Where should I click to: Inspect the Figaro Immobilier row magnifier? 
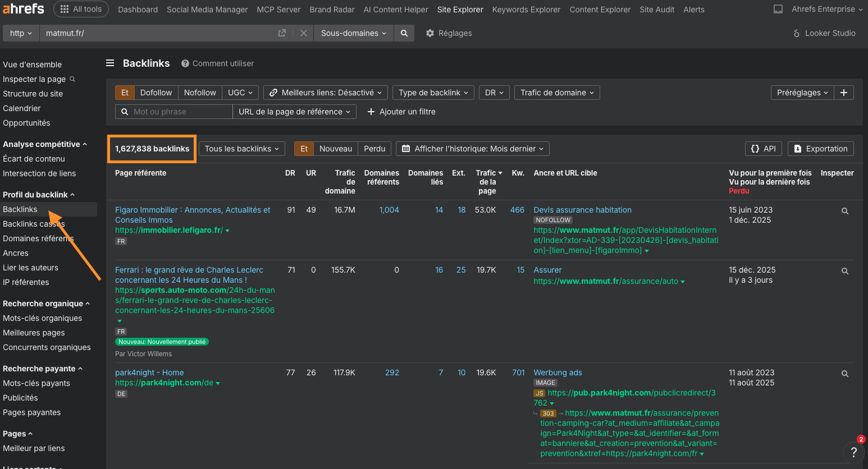click(x=844, y=211)
